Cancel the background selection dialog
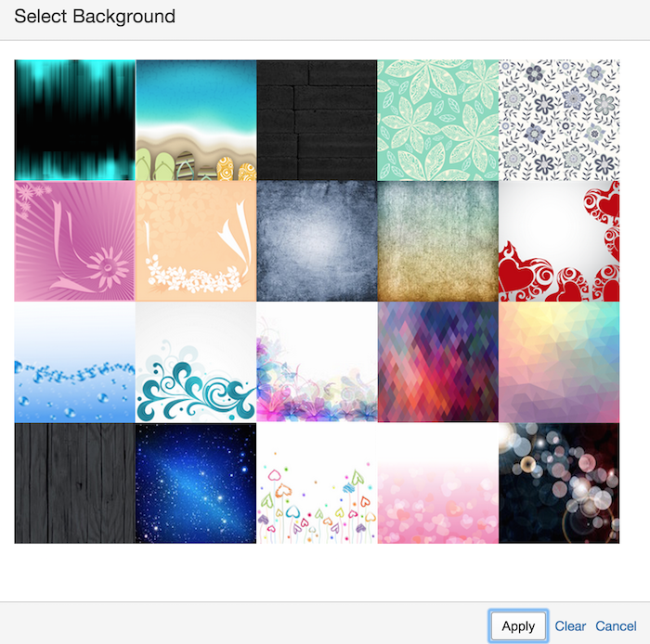 point(616,625)
